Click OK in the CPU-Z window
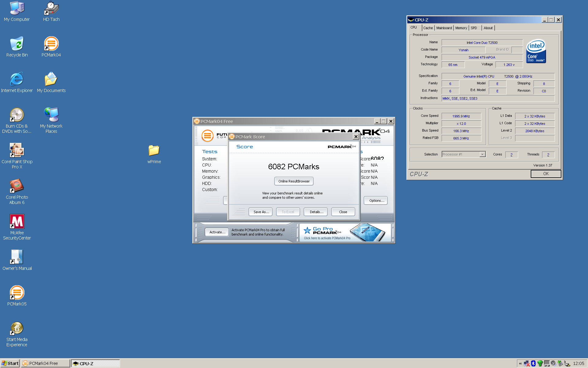588x368 pixels. 546,174
